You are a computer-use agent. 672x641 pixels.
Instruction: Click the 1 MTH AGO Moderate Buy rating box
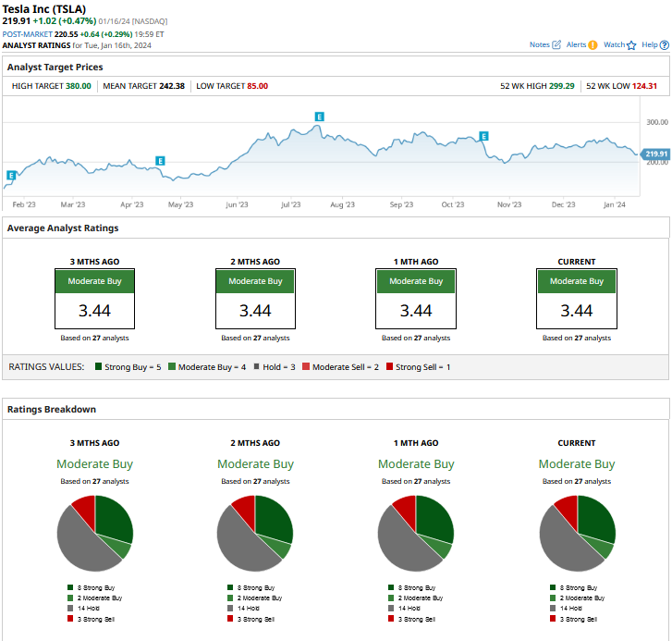click(x=416, y=299)
